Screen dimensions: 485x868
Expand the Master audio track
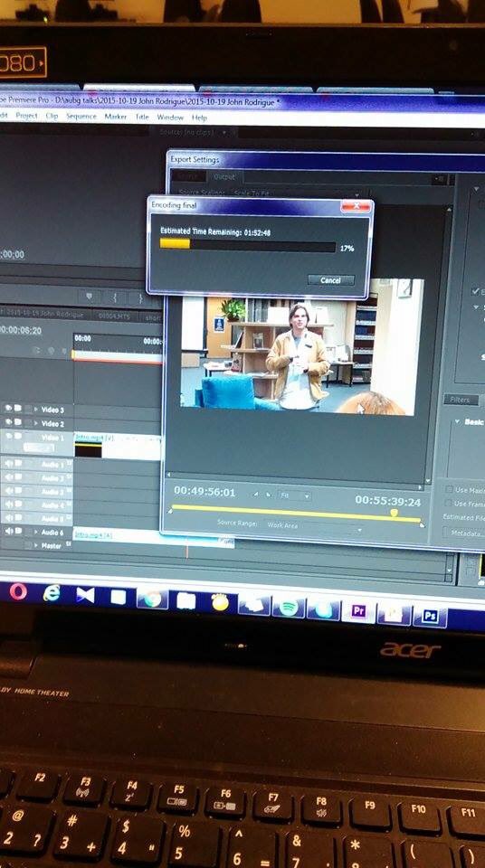tap(35, 545)
